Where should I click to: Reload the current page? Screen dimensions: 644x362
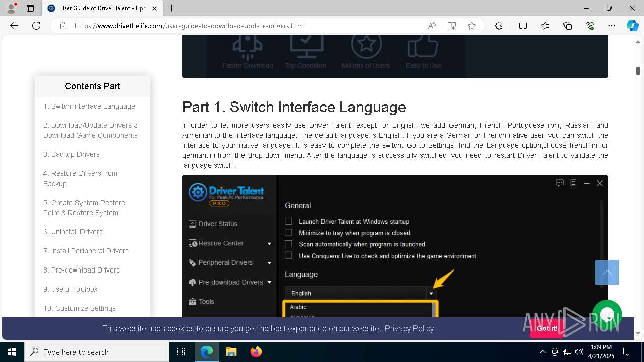(x=36, y=26)
